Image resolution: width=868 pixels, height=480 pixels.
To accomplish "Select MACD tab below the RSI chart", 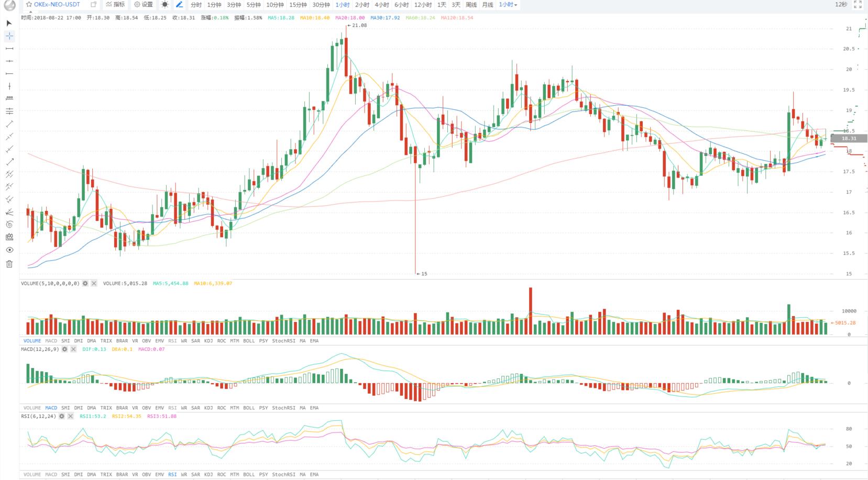I will pos(51,475).
